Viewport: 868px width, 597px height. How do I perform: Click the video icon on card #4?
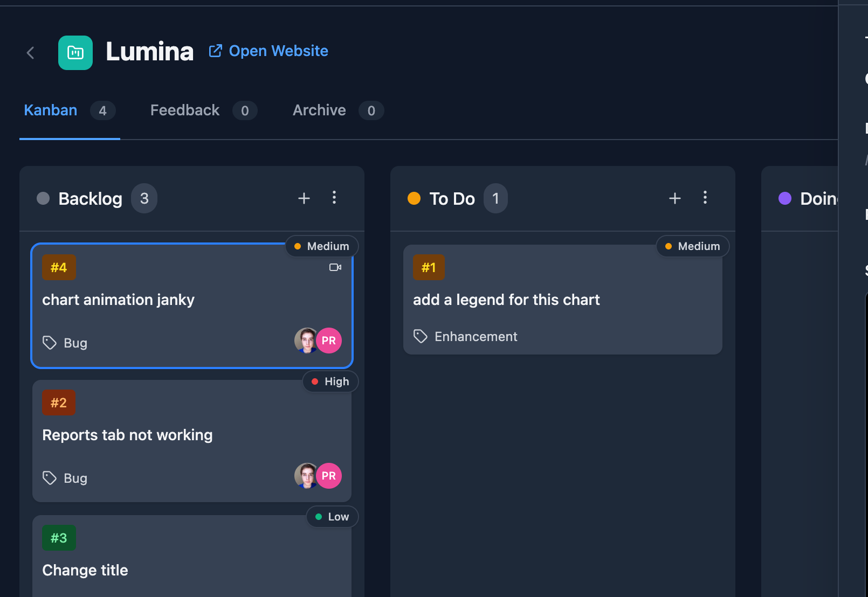(335, 267)
